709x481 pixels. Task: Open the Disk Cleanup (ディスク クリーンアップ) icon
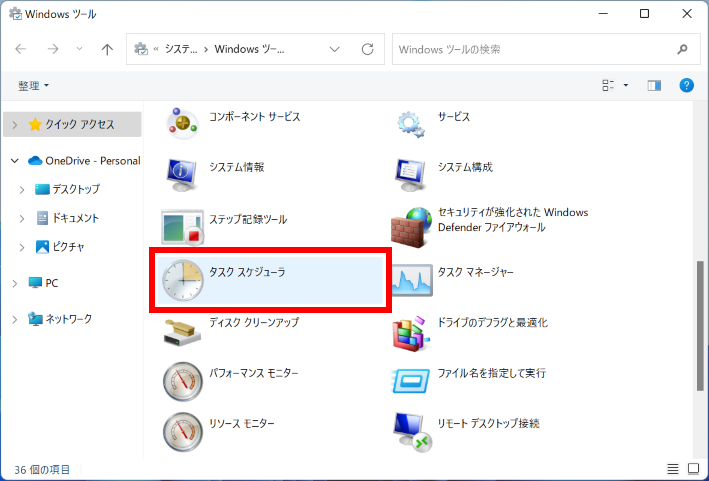click(182, 333)
